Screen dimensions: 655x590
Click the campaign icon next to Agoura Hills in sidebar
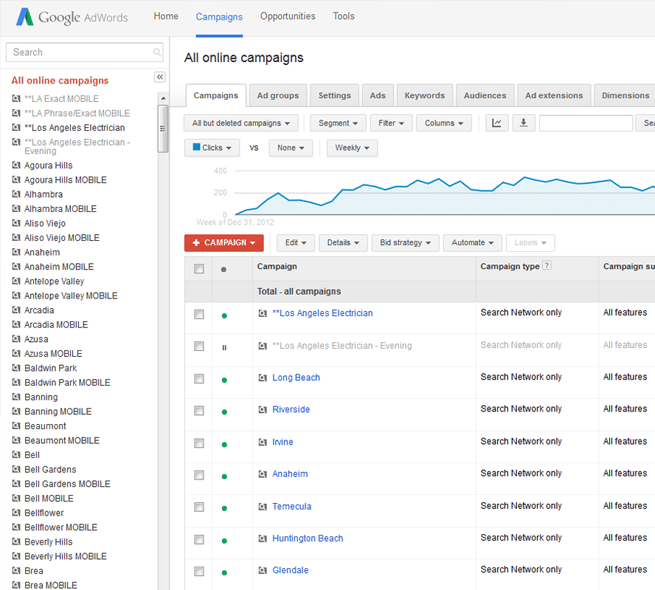click(x=16, y=165)
